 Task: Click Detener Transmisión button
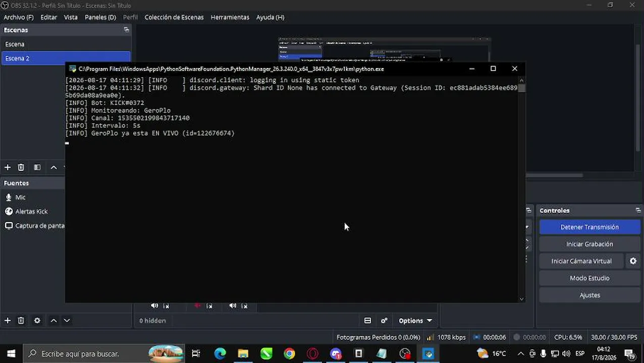589,227
